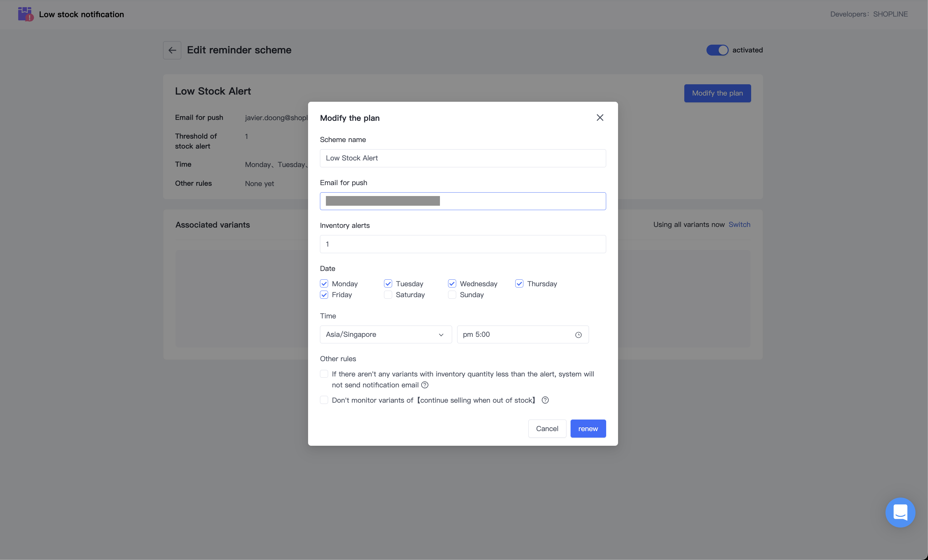Image resolution: width=928 pixels, height=560 pixels.
Task: Click help icon beside continue selling rule
Action: click(x=545, y=400)
